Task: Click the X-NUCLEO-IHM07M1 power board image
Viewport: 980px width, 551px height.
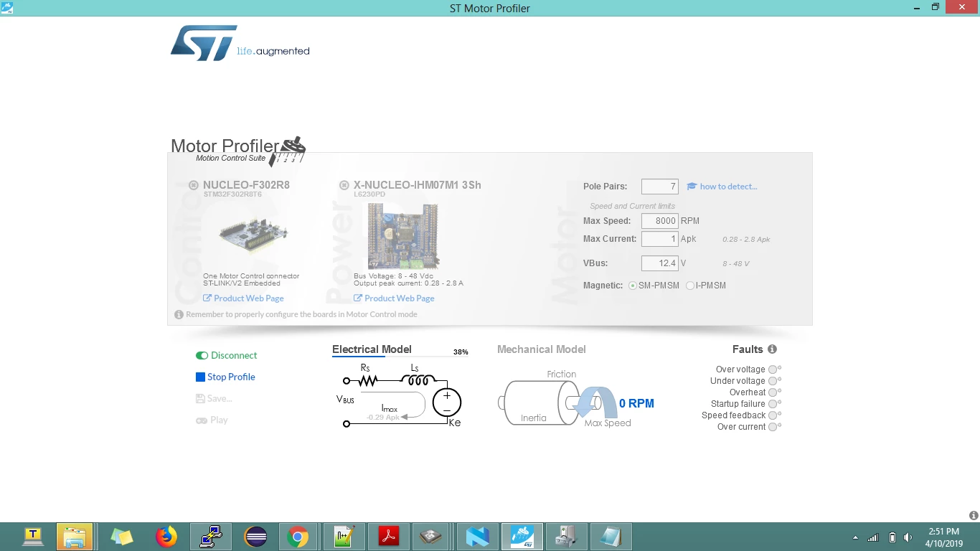Action: (x=402, y=236)
